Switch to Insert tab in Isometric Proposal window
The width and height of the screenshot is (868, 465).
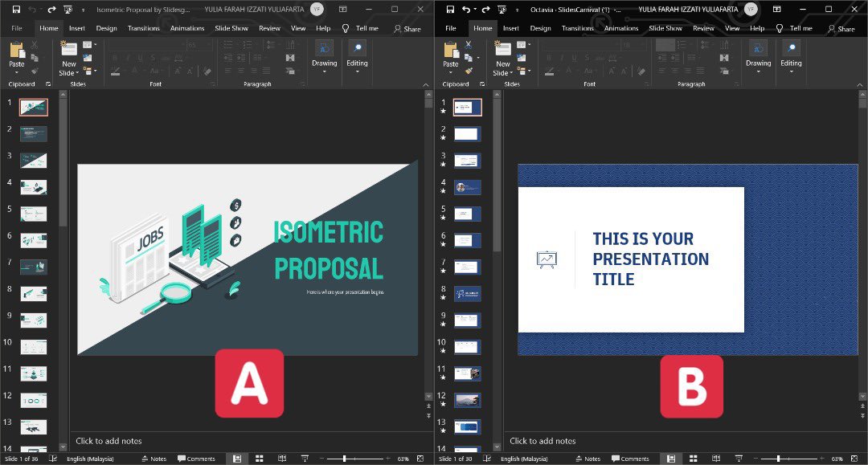tap(77, 28)
